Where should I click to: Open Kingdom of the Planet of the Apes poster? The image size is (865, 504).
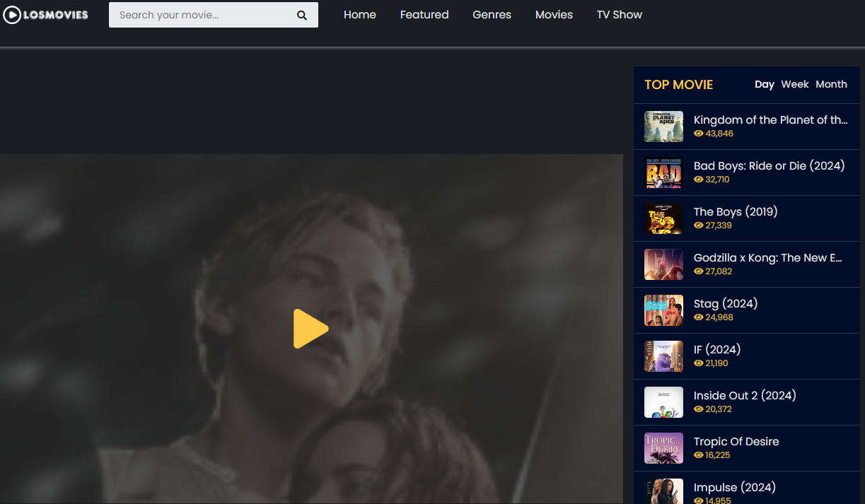point(663,127)
